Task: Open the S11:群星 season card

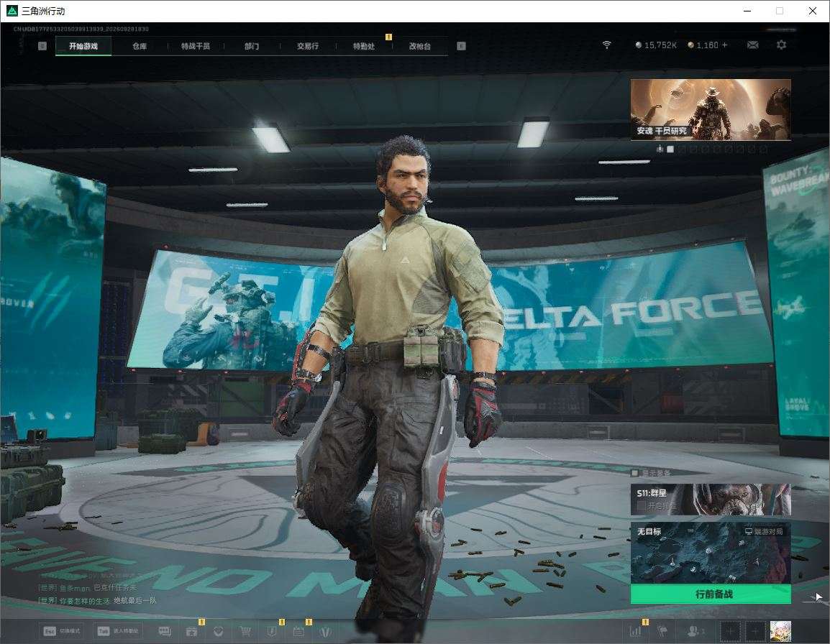Action: [711, 499]
